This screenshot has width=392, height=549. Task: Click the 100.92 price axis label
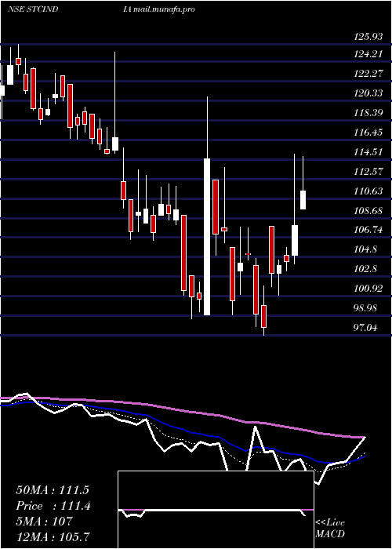click(367, 289)
